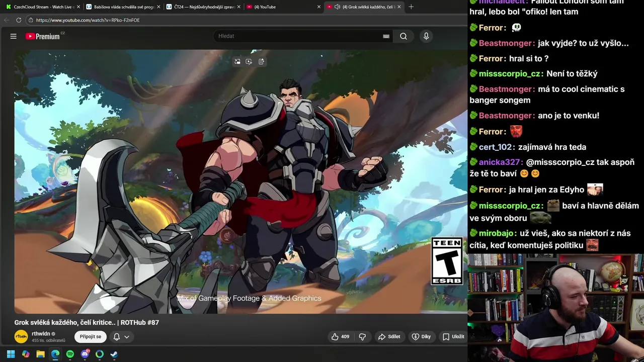Open Spotify from the taskbar
Image resolution: width=644 pixels, height=362 pixels.
70,354
